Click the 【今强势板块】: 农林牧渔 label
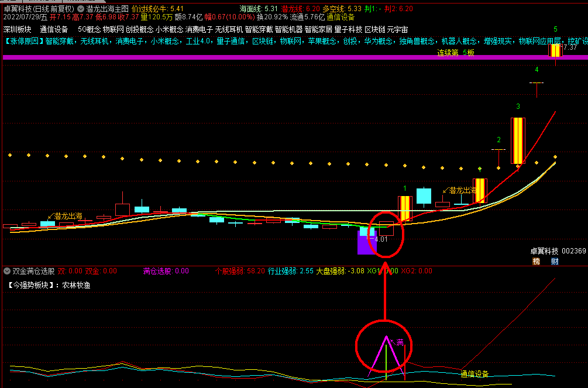 pyautogui.click(x=48, y=285)
